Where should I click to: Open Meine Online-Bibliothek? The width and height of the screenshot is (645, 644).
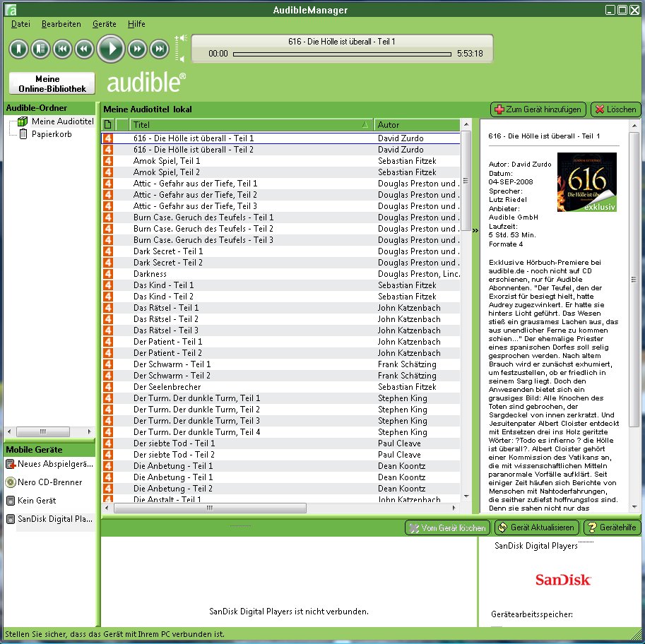(52, 83)
